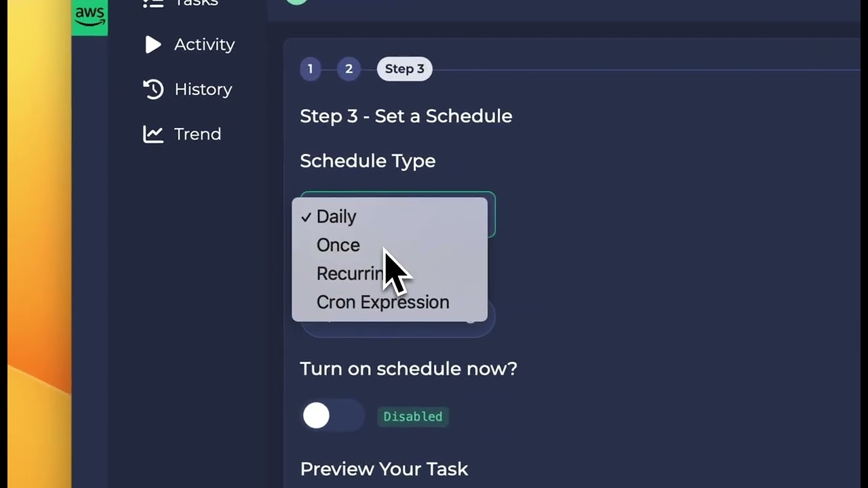Click the green-outlined Schedule Type select box edge

[492, 216]
